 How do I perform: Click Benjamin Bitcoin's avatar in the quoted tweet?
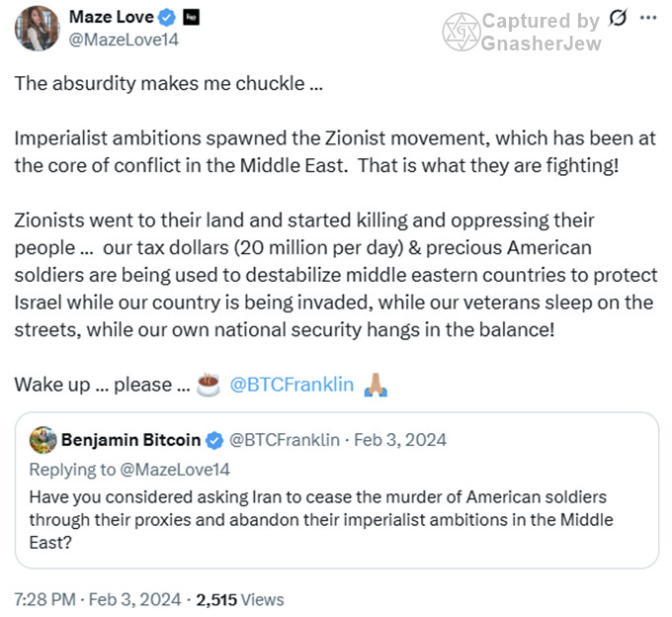coord(42,440)
